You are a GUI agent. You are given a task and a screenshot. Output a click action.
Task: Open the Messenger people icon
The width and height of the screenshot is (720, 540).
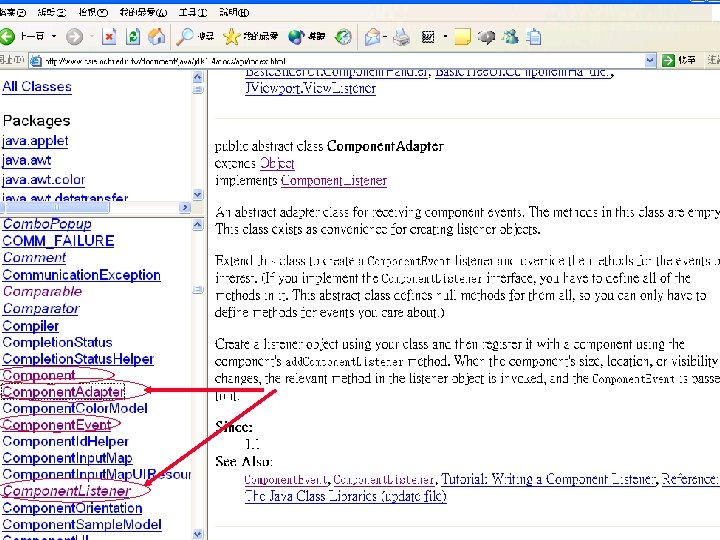510,36
